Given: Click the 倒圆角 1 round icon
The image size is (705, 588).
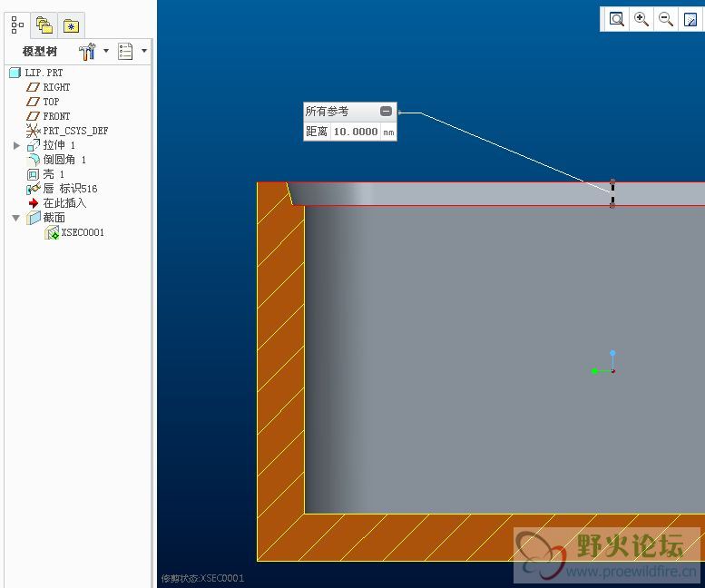Looking at the screenshot, I should (x=34, y=160).
